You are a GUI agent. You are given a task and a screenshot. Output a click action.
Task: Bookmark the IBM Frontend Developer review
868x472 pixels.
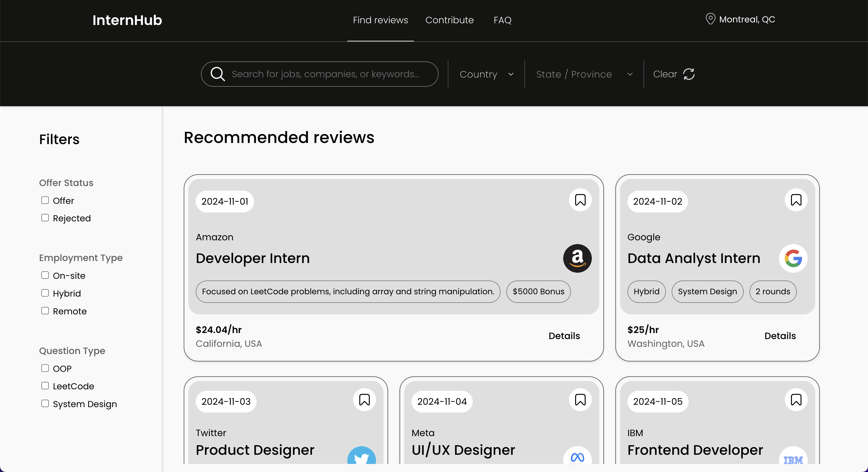(796, 400)
